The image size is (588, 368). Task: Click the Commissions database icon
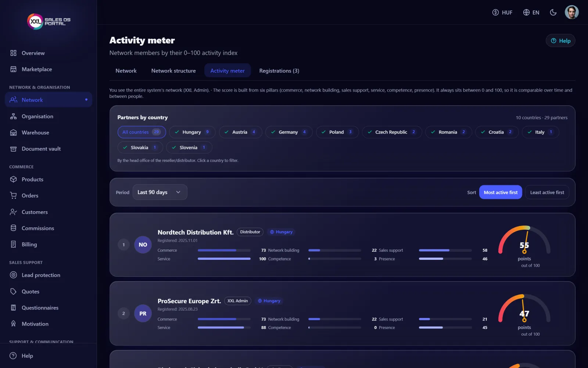click(x=14, y=228)
